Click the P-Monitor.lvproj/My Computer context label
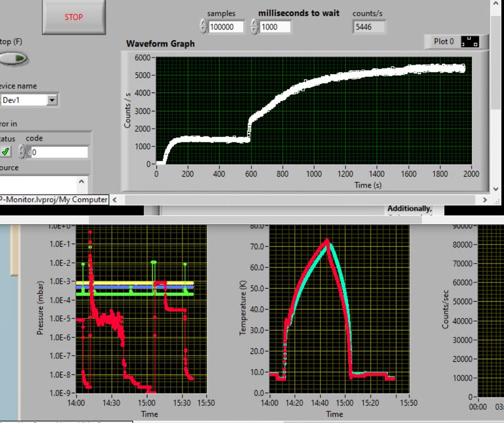Screen dimensions: 504x423 tap(54, 200)
